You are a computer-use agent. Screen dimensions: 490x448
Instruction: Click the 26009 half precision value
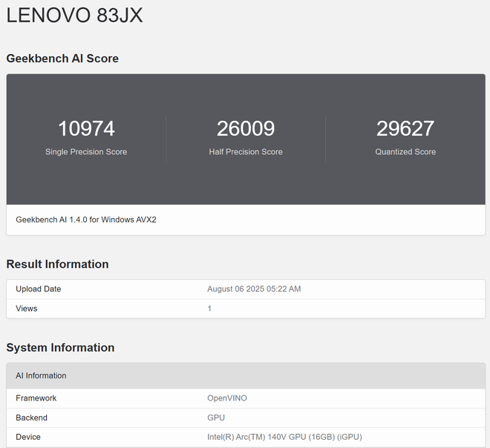coord(246,128)
